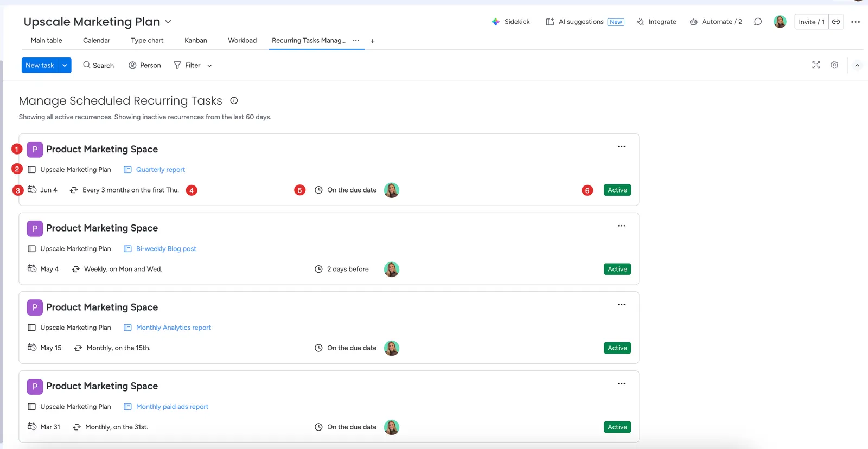868x449 pixels.
Task: Open board conversation bubble icon
Action: click(758, 22)
